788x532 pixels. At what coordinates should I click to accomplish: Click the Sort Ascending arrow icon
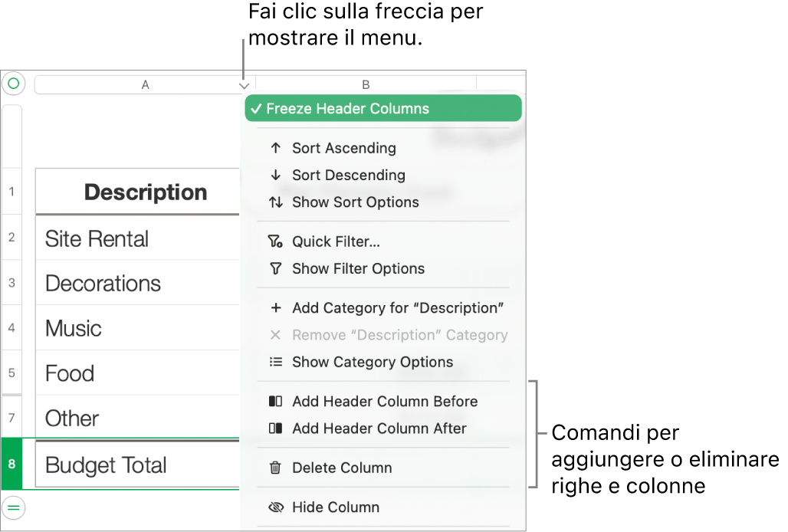point(276,148)
